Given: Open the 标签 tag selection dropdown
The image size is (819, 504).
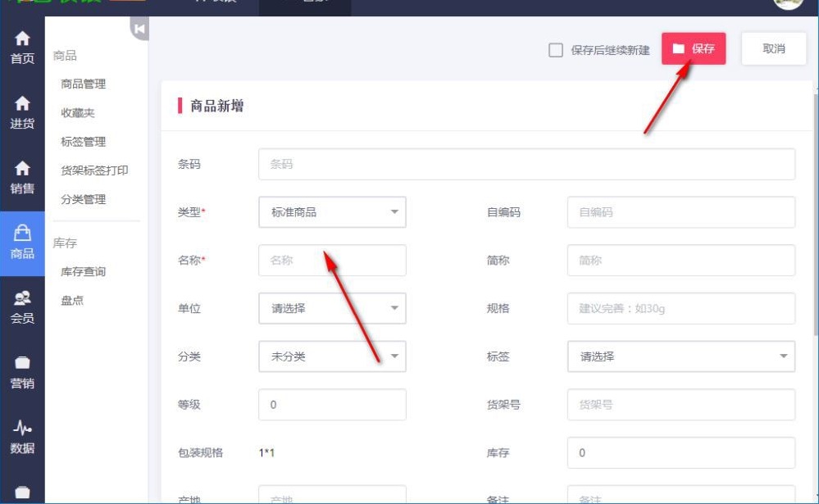Looking at the screenshot, I should (x=680, y=356).
